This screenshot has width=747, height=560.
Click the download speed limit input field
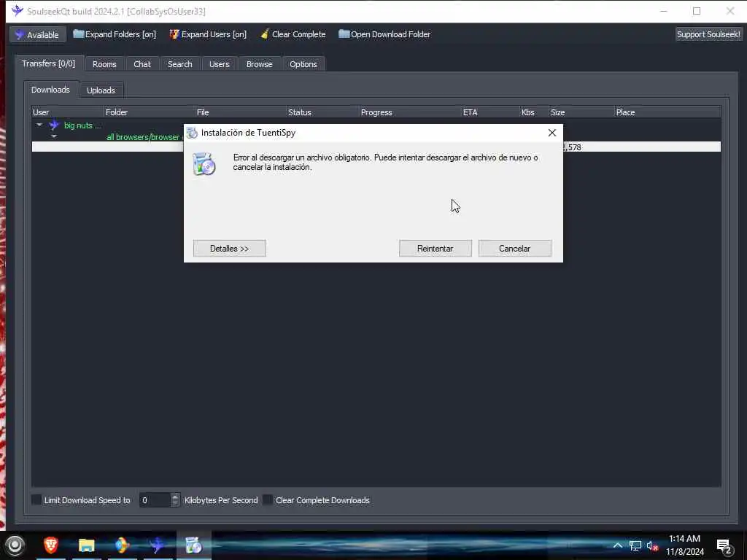[x=155, y=500]
